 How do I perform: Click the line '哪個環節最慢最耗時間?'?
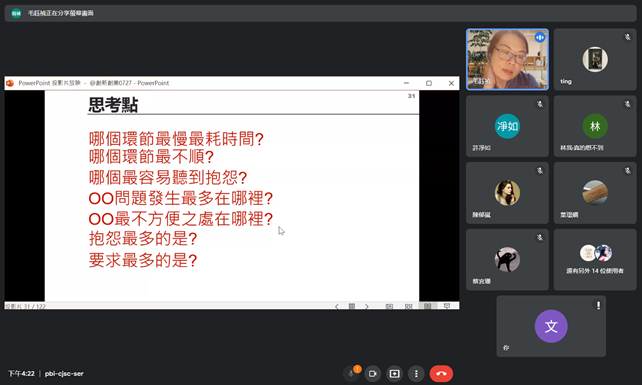pyautogui.click(x=176, y=139)
